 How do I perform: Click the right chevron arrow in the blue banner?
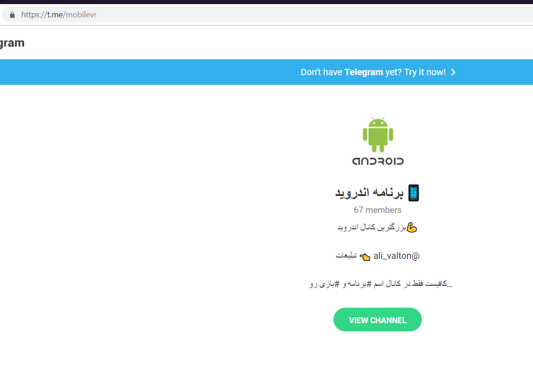click(x=453, y=72)
